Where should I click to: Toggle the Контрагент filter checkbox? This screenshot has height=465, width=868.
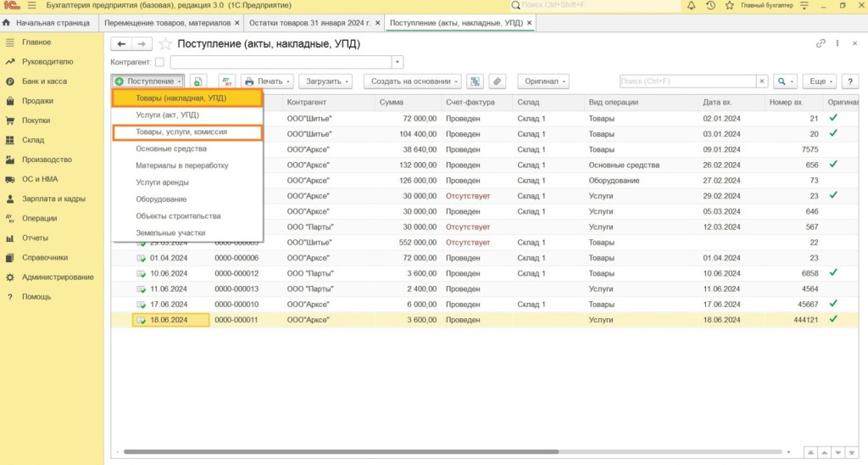(x=159, y=62)
